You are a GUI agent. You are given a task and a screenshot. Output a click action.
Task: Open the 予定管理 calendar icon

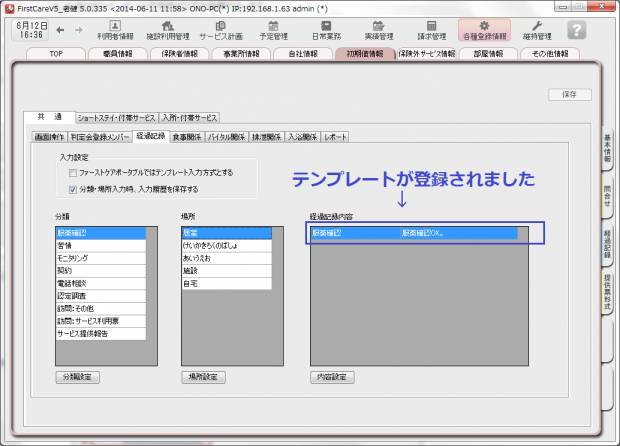273,29
